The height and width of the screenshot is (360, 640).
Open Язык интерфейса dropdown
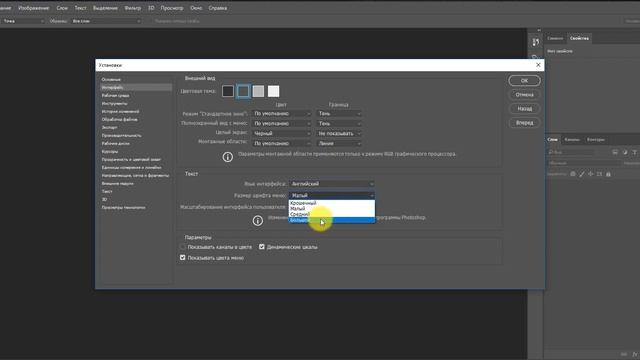pyautogui.click(x=331, y=184)
